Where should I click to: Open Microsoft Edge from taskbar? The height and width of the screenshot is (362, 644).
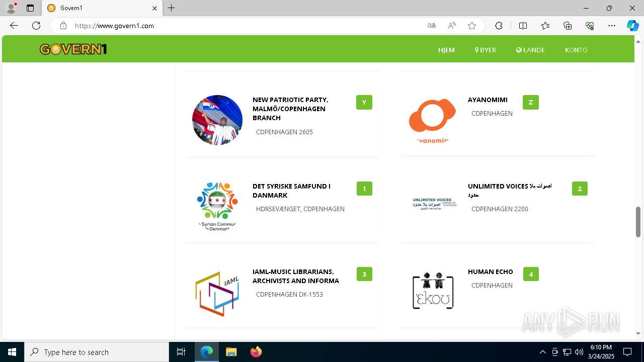[207, 352]
